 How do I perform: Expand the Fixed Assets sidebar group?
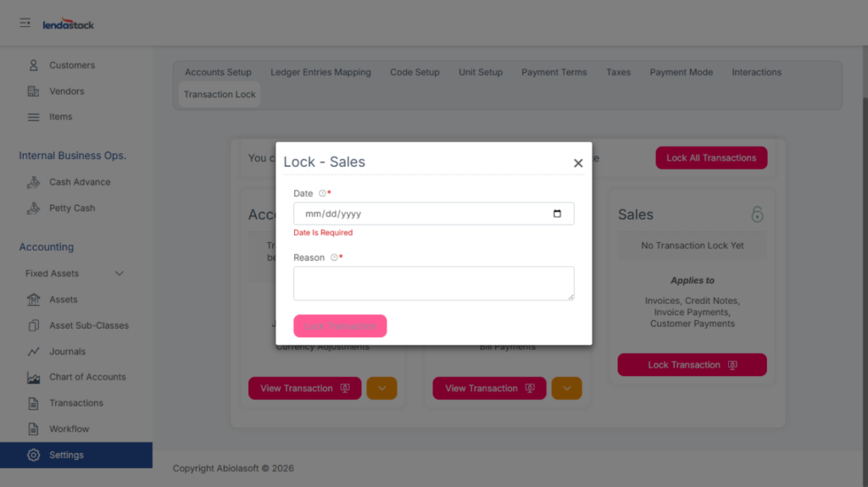coord(119,274)
